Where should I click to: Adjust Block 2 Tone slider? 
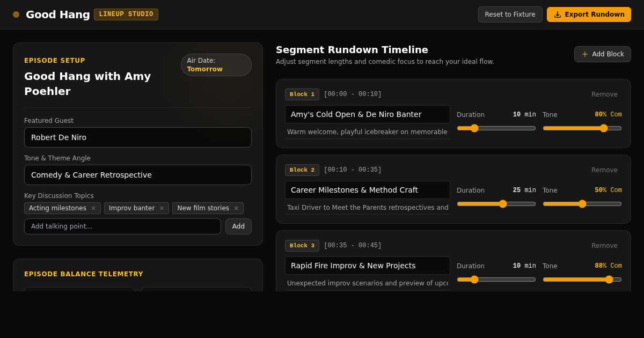[582, 204]
